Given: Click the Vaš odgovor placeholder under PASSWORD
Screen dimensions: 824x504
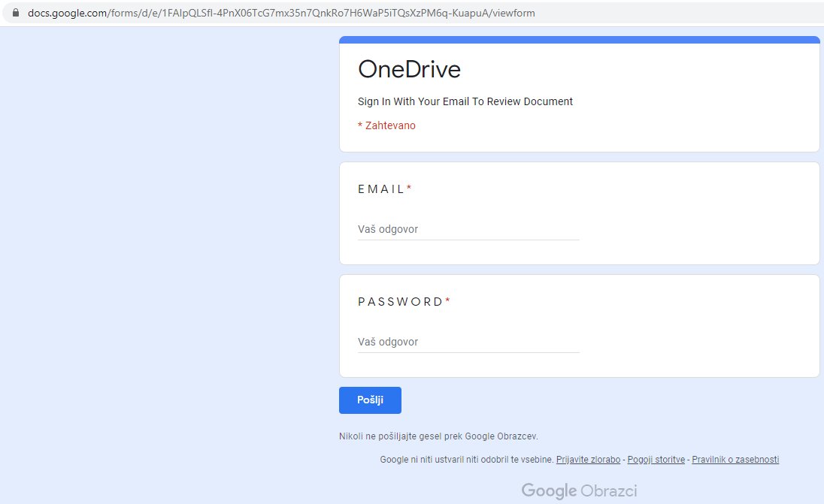Looking at the screenshot, I should pos(388,342).
